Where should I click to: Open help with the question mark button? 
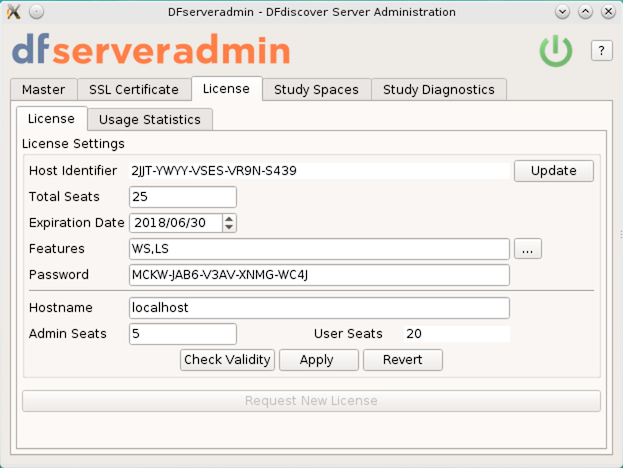click(601, 51)
